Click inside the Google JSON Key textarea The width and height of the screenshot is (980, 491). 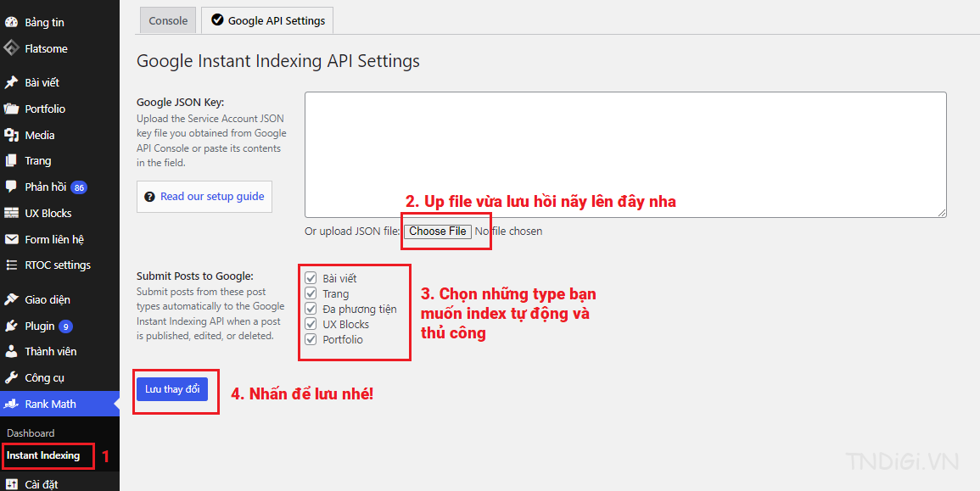625,155
